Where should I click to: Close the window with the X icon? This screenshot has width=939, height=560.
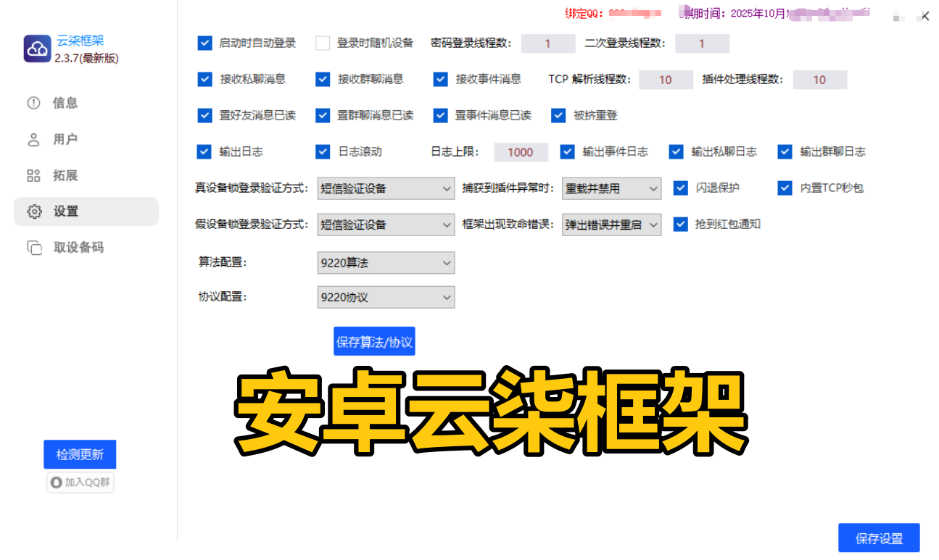[x=924, y=16]
